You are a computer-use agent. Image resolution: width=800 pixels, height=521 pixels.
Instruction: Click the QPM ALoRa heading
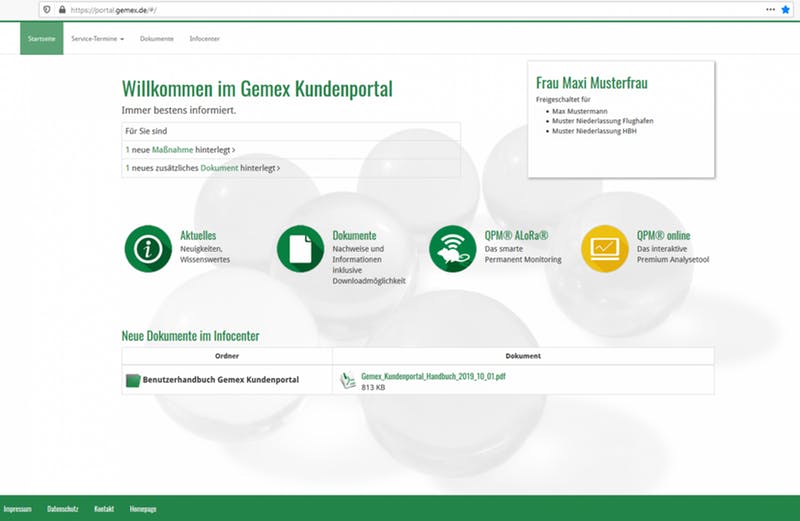[x=516, y=235]
